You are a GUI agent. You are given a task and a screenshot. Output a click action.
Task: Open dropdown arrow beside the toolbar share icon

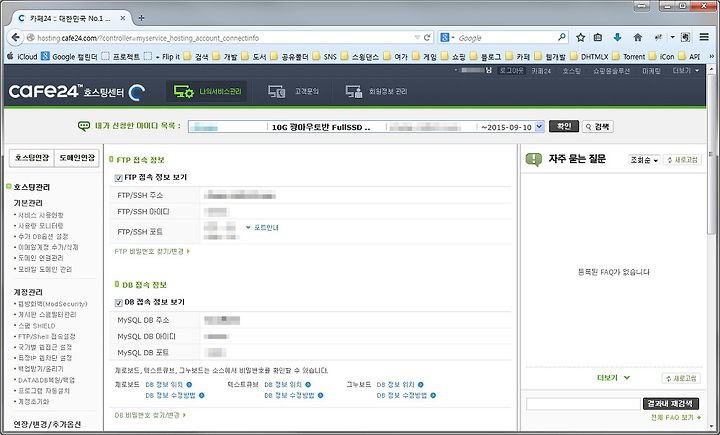point(672,37)
